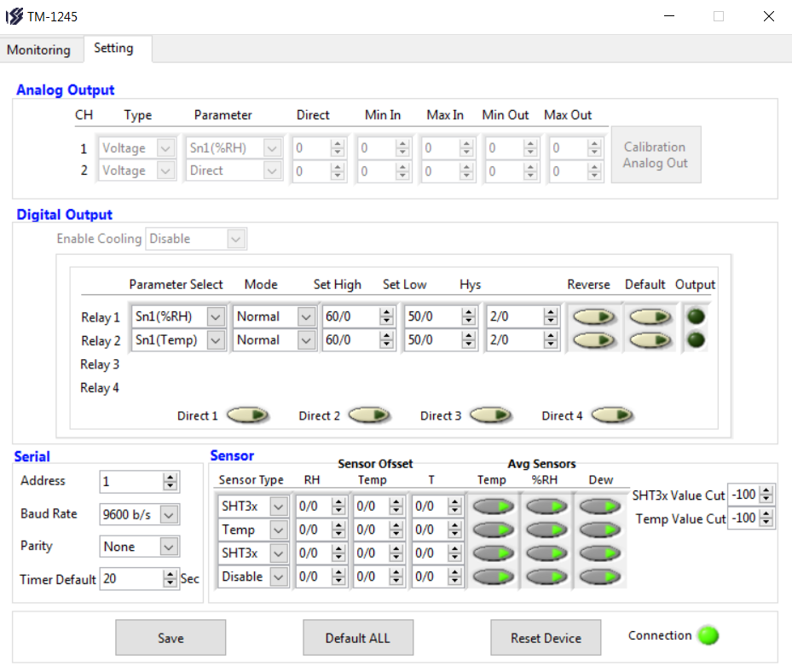
Task: Click the Relay 2 Output LED indicator
Action: (x=697, y=340)
